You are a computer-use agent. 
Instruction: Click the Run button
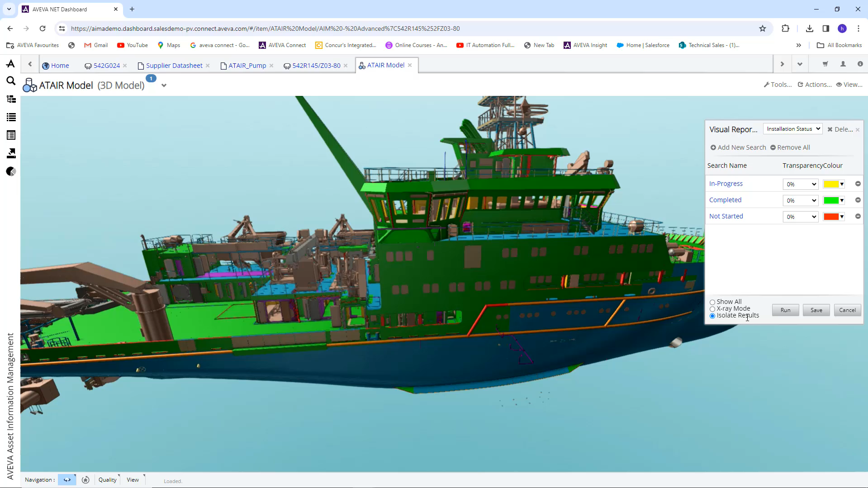(x=785, y=310)
